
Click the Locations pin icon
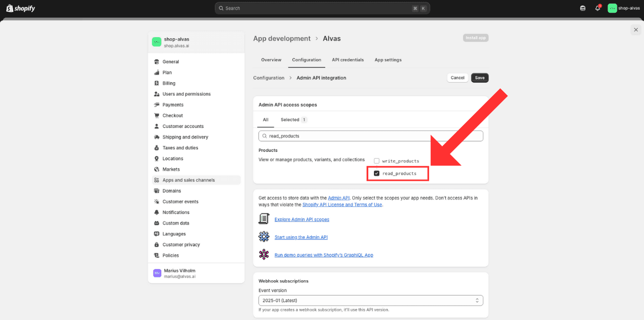(156, 158)
